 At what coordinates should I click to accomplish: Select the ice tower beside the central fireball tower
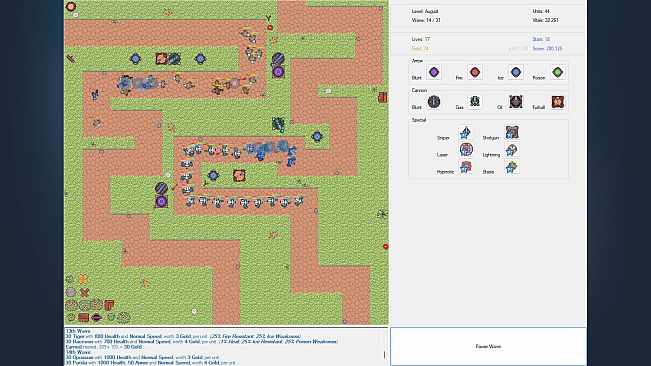pyautogui.click(x=213, y=176)
